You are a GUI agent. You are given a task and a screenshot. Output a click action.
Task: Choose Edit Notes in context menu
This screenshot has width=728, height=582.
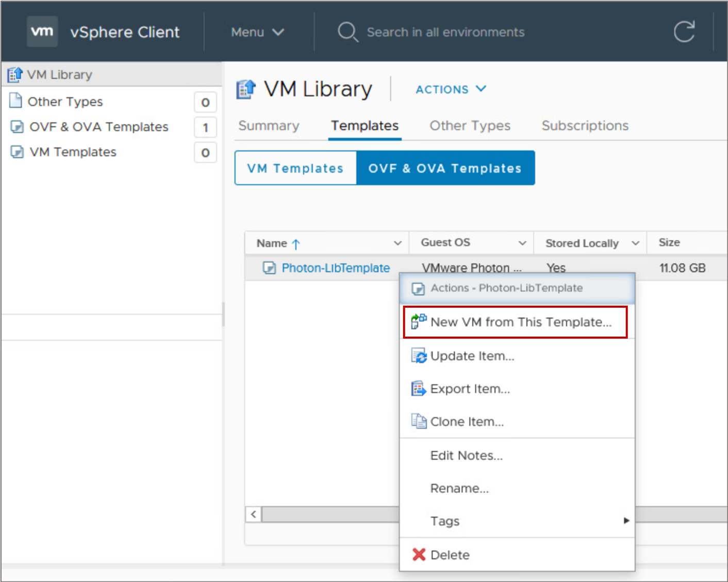point(517,456)
